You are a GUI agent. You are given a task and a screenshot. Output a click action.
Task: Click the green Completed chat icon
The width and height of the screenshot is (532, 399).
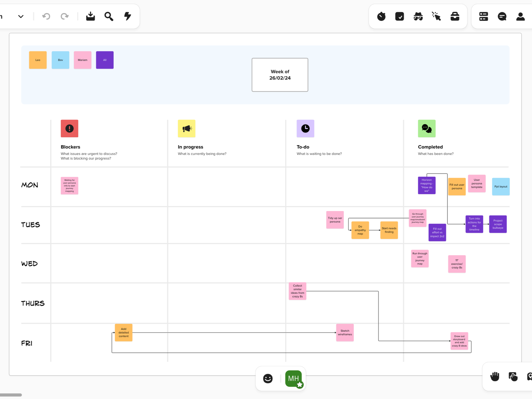click(427, 128)
